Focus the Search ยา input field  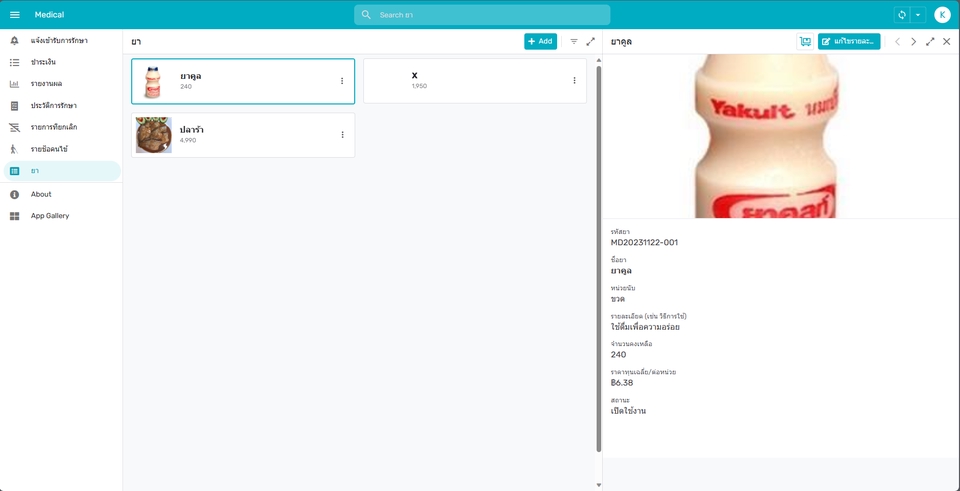pyautogui.click(x=482, y=15)
